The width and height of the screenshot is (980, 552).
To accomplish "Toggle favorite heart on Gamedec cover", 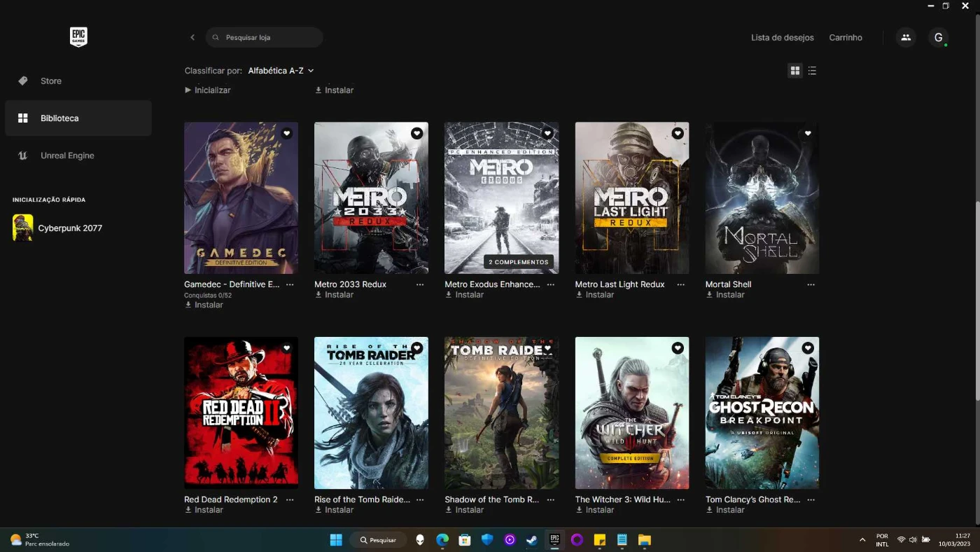I will coord(286,133).
